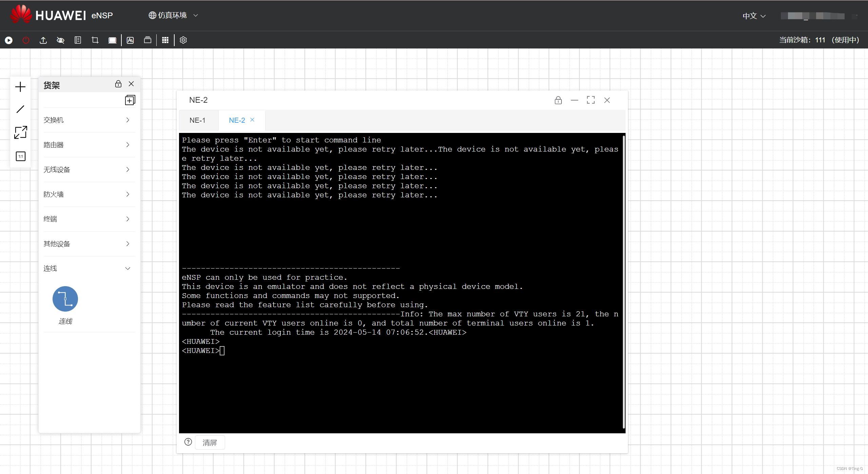Open the 仿真环境 dropdown menu
868x474 pixels.
(173, 16)
